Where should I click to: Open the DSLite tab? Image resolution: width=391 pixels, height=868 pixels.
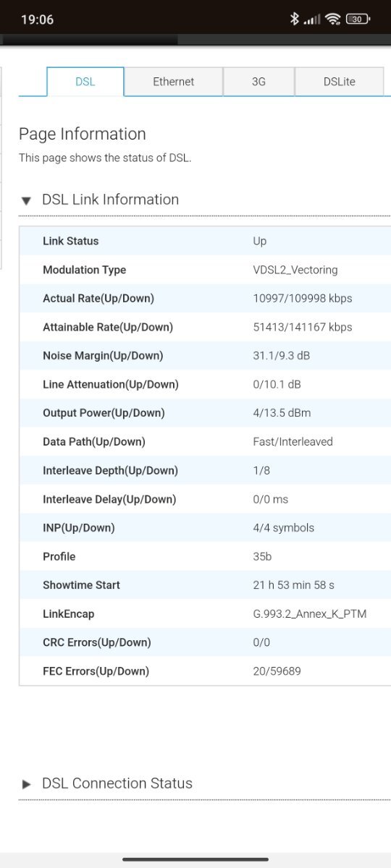point(339,82)
